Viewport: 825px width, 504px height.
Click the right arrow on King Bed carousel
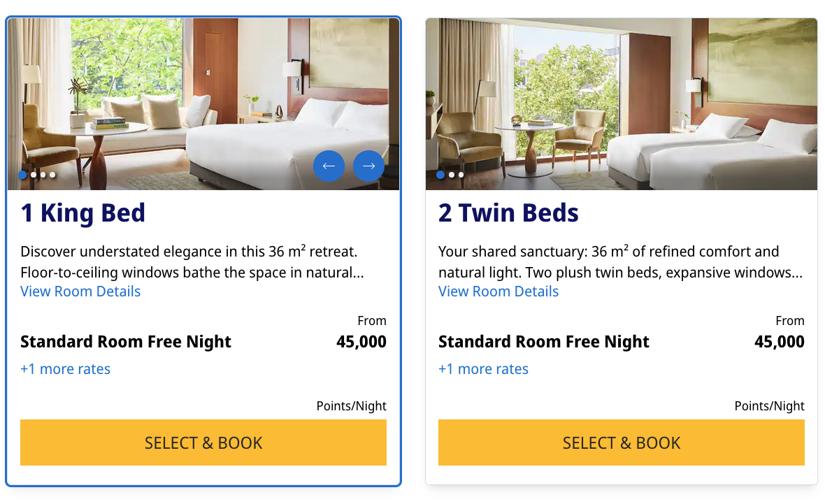[368, 166]
